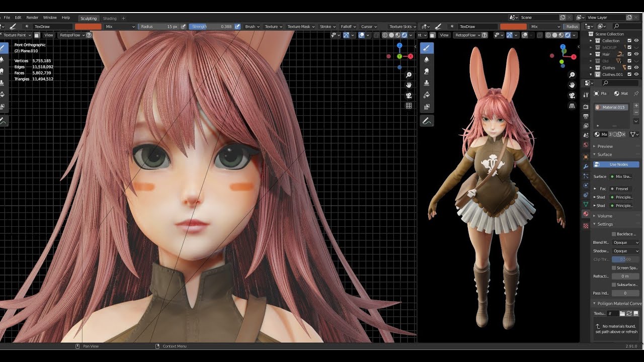Click the remove material slot minus button

(x=636, y=113)
